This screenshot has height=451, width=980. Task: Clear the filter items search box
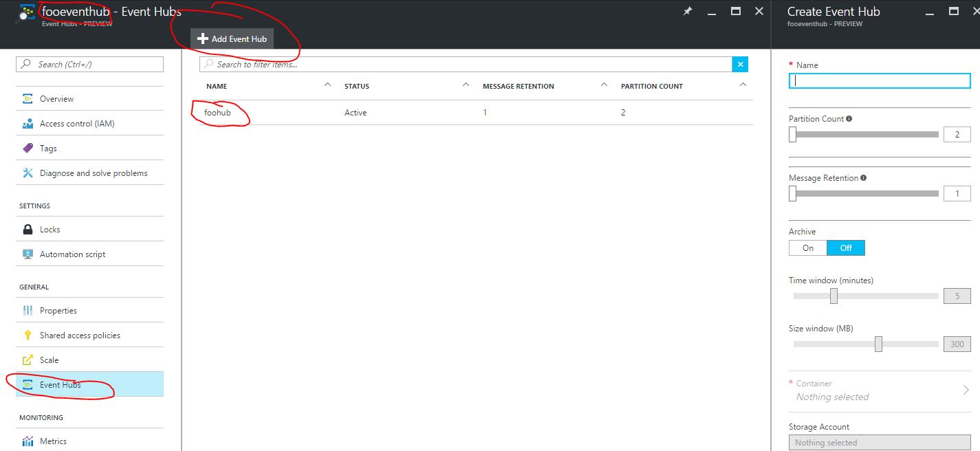pos(740,65)
